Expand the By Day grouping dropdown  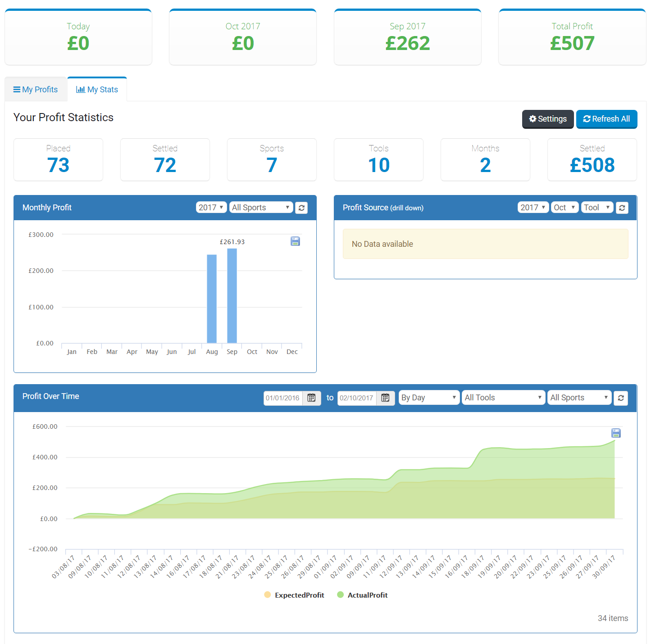tap(428, 398)
